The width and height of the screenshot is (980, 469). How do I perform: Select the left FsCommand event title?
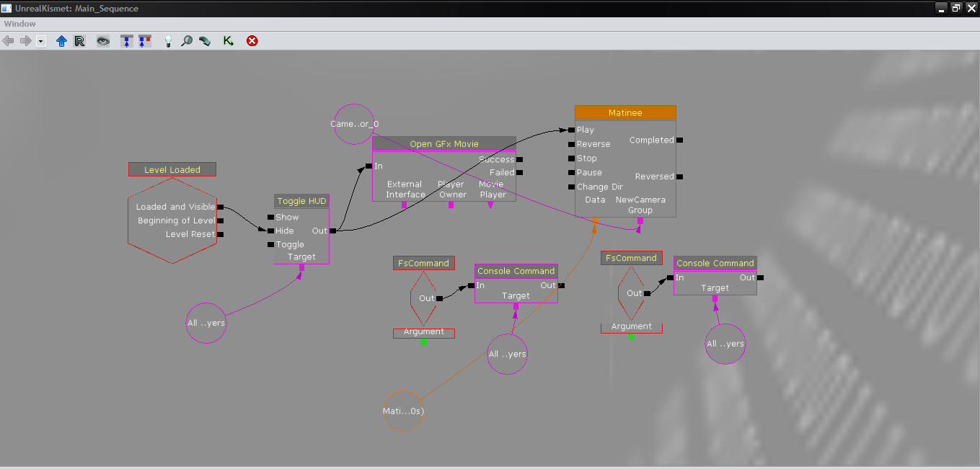[x=424, y=263]
